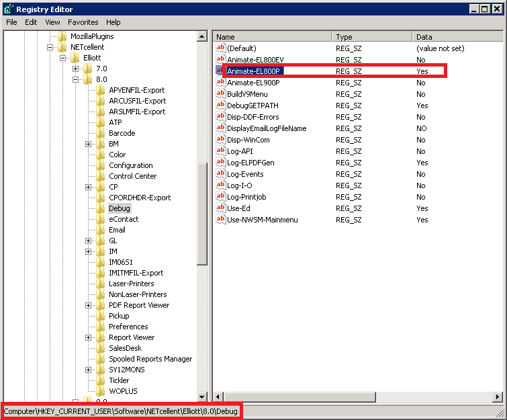The height and width of the screenshot is (420, 507).
Task: Click the string icon next to Disp-WinCom
Action: click(x=220, y=139)
